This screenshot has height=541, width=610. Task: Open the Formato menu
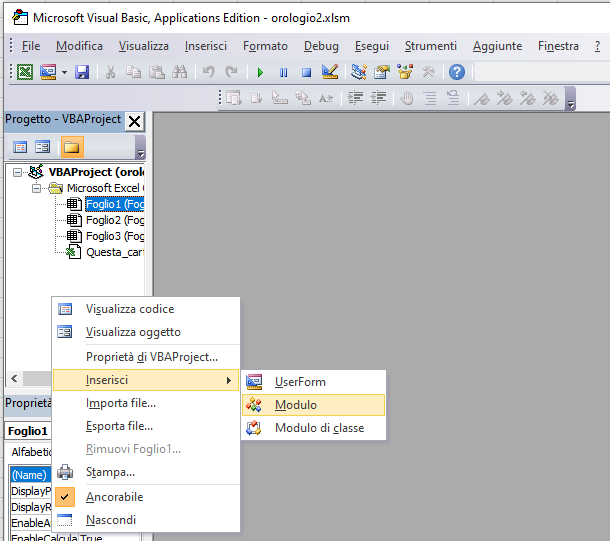[x=265, y=46]
